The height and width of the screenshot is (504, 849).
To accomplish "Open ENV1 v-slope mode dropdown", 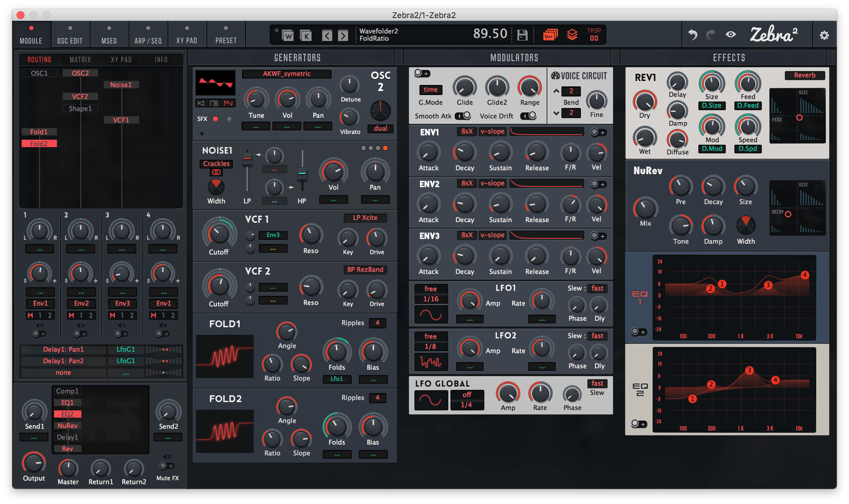I will coord(492,131).
